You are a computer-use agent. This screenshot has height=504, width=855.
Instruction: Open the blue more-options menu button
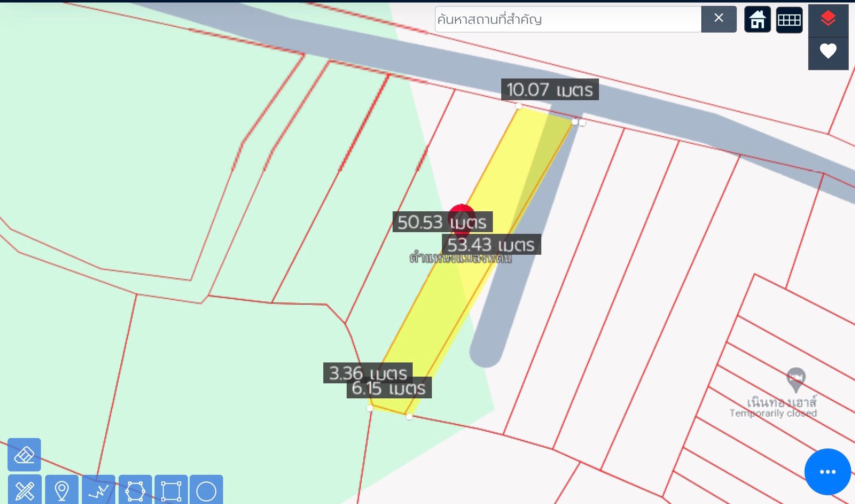(x=827, y=472)
